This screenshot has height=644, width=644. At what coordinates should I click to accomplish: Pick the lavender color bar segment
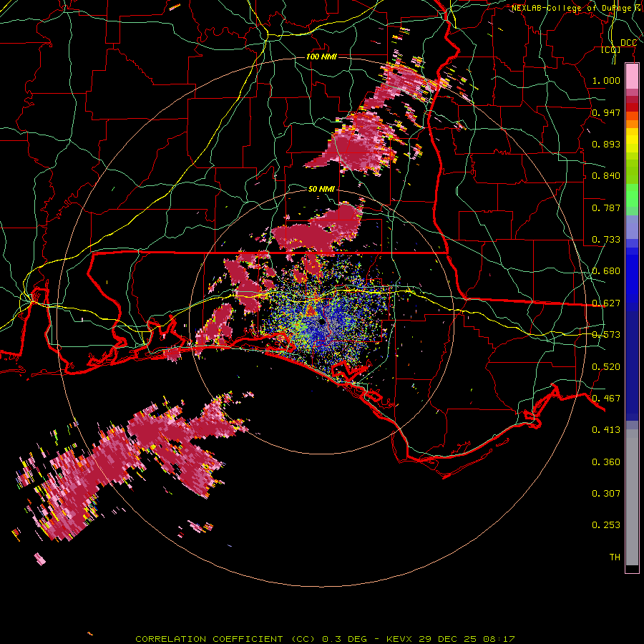click(632, 227)
